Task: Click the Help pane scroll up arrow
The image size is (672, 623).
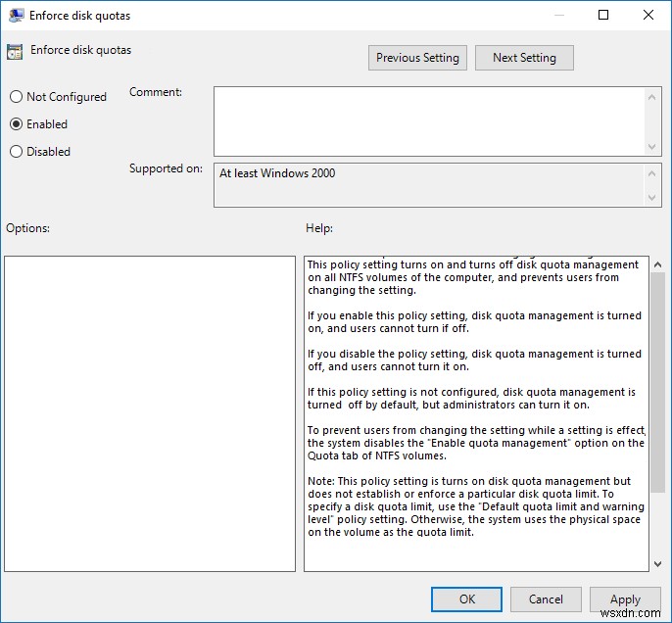Action: (658, 264)
